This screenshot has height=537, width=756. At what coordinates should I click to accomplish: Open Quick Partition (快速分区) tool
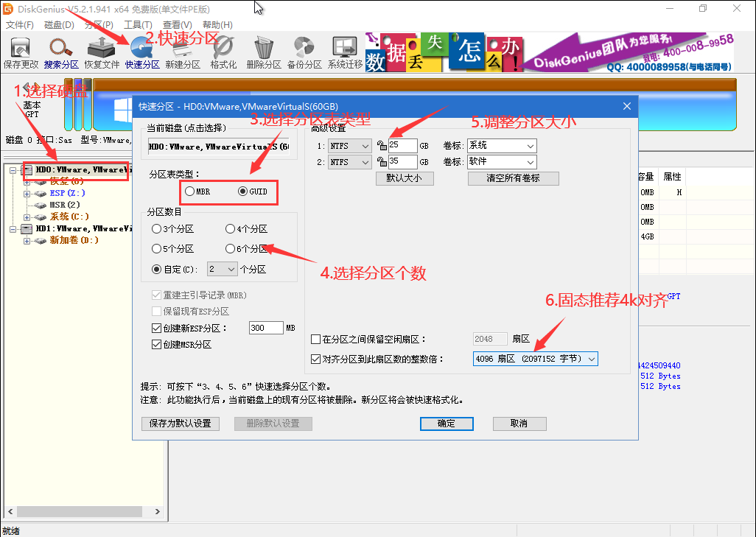[141, 54]
